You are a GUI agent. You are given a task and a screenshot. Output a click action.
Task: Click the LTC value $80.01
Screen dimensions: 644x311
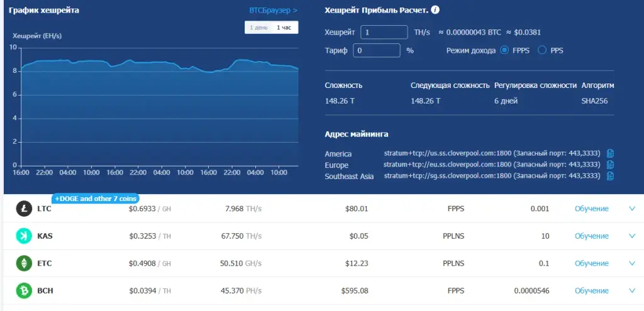(357, 209)
